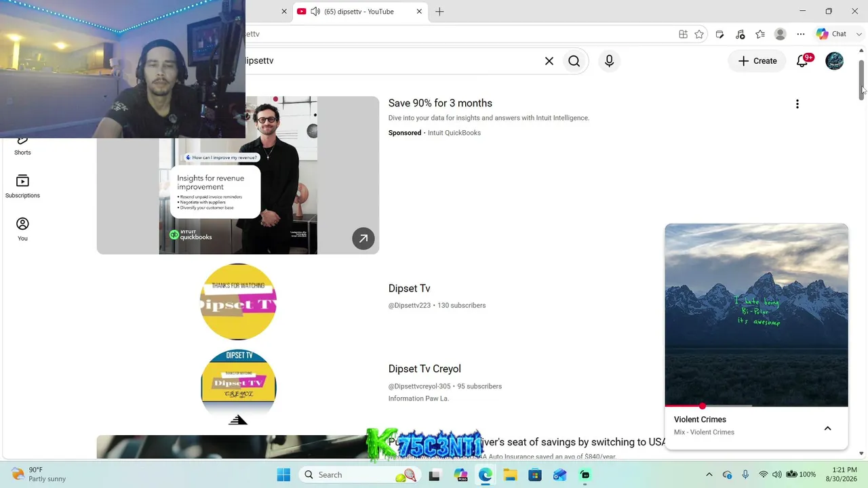The image size is (868, 488).
Task: Click the QuickBooks ad thumbnail
Action: pyautogui.click(x=238, y=176)
